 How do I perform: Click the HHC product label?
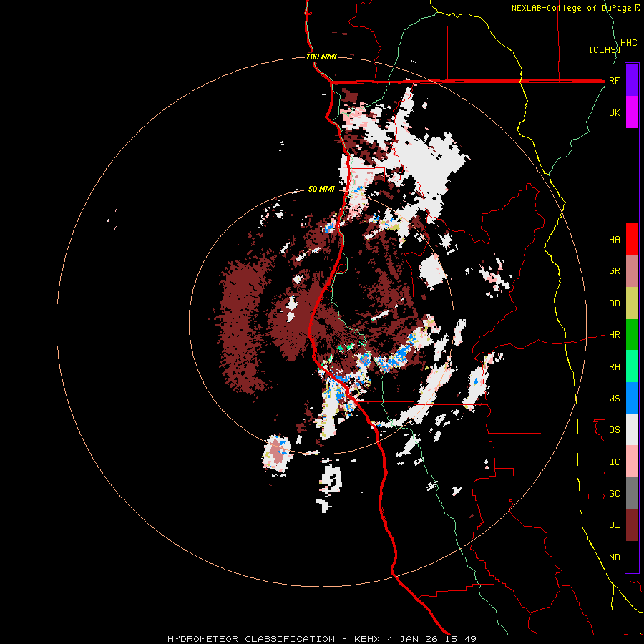click(628, 43)
